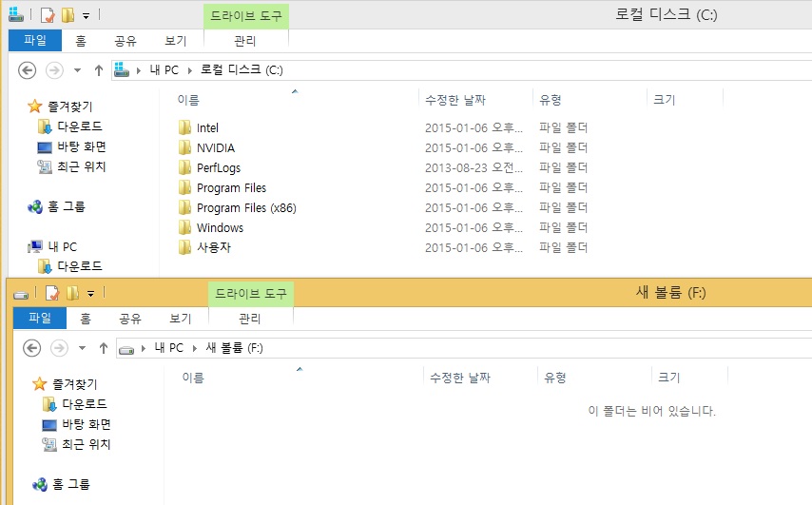The width and height of the screenshot is (812, 505).
Task: Sort by 유형 column in C: window
Action: (551, 100)
